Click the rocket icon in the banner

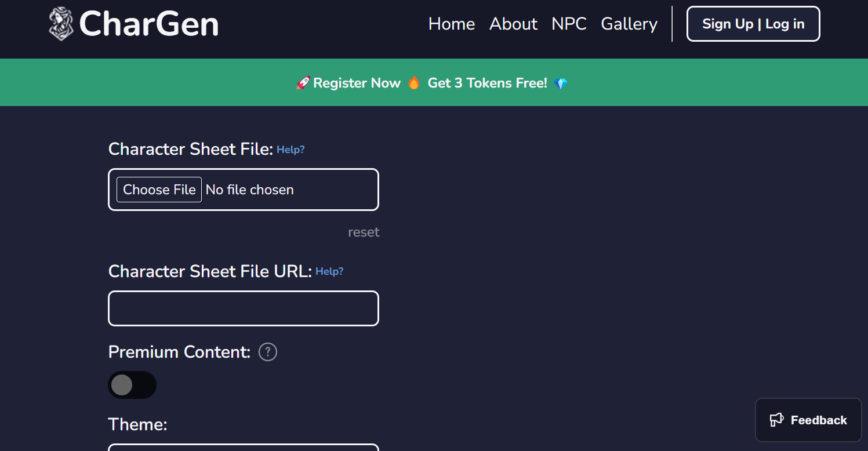point(303,83)
